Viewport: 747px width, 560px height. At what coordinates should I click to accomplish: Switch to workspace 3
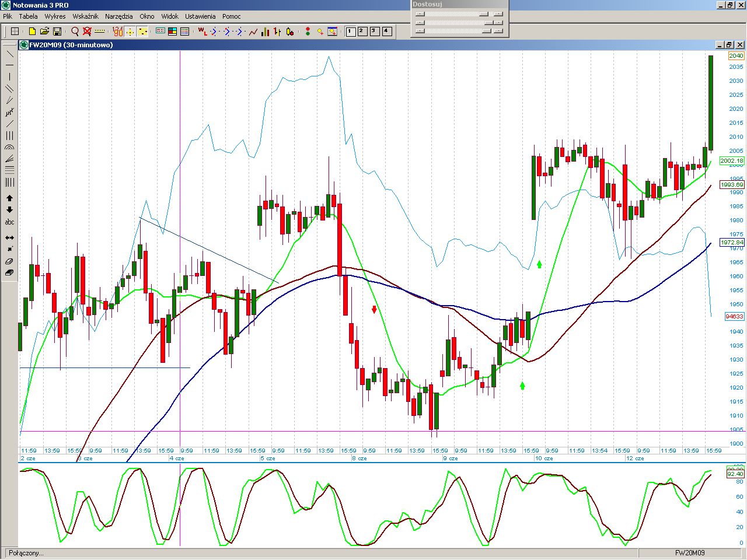click(375, 32)
